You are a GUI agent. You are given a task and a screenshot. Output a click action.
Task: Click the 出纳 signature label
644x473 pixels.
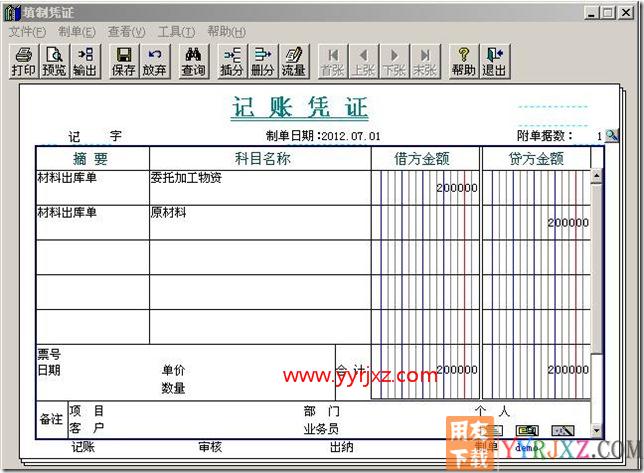point(341,446)
